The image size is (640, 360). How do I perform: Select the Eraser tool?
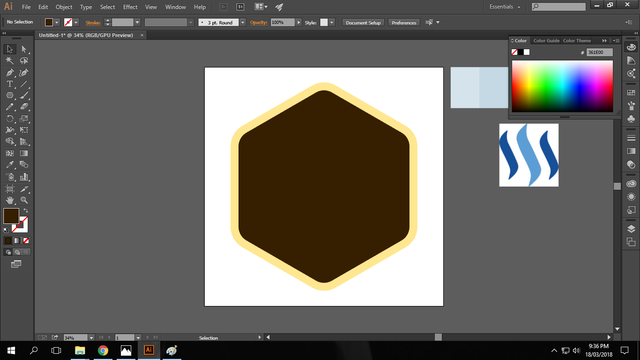24,107
